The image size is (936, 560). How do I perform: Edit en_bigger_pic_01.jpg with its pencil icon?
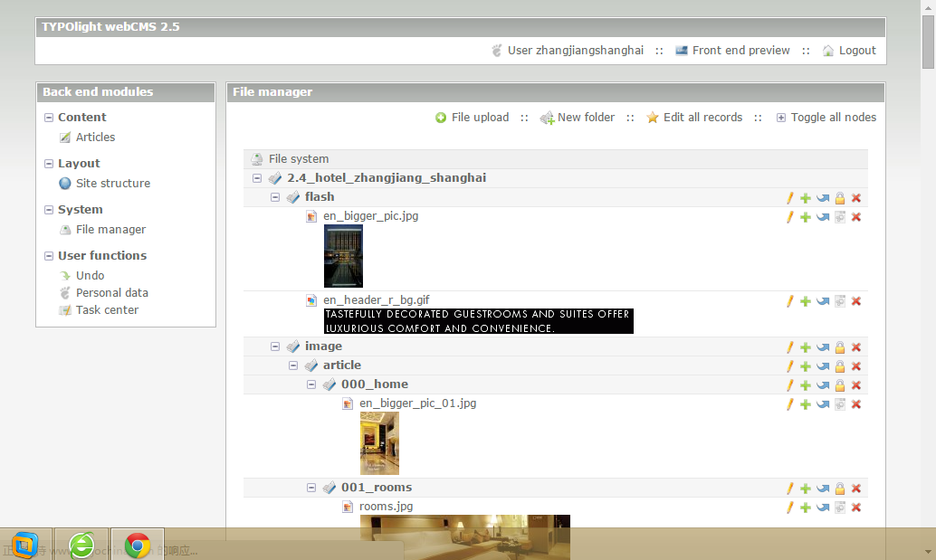789,404
